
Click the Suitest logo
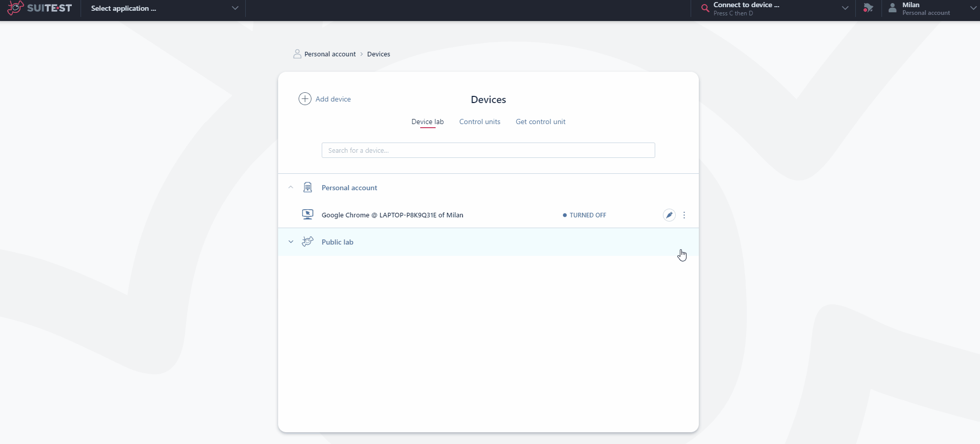pos(40,8)
